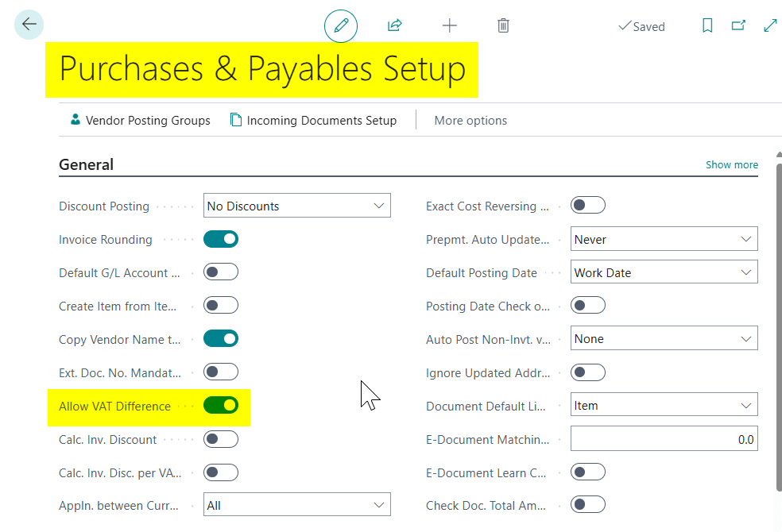Click the trash delete icon
The height and width of the screenshot is (532, 782).
503,25
